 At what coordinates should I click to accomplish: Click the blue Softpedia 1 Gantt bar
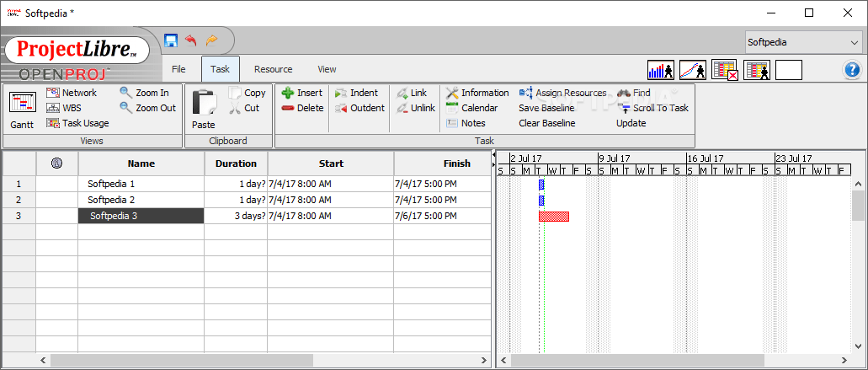coord(541,185)
